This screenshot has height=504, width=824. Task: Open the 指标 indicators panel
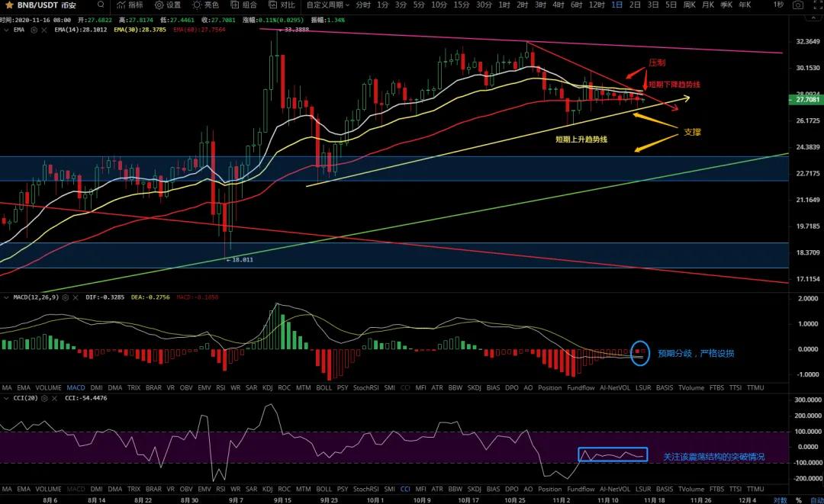[x=129, y=5]
